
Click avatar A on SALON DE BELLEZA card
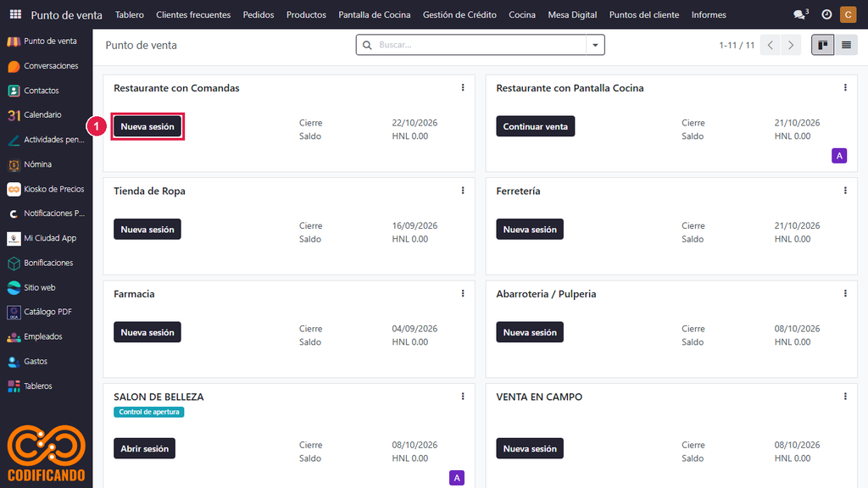pyautogui.click(x=457, y=478)
